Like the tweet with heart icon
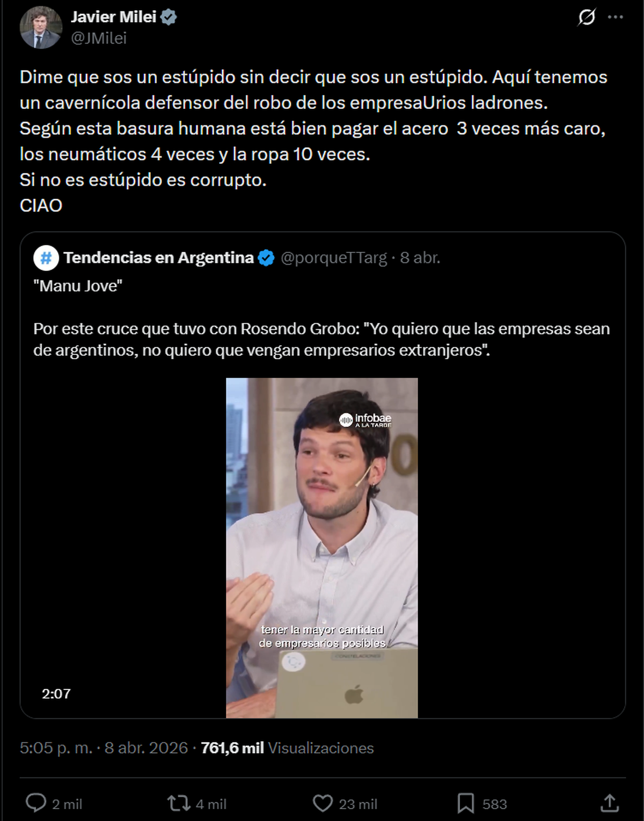 pyautogui.click(x=323, y=803)
